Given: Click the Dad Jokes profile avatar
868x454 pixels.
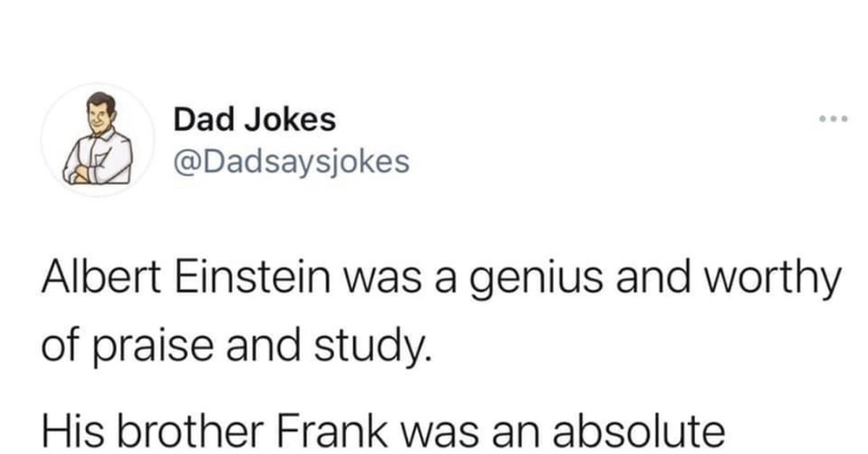Looking at the screenshot, I should (x=98, y=140).
